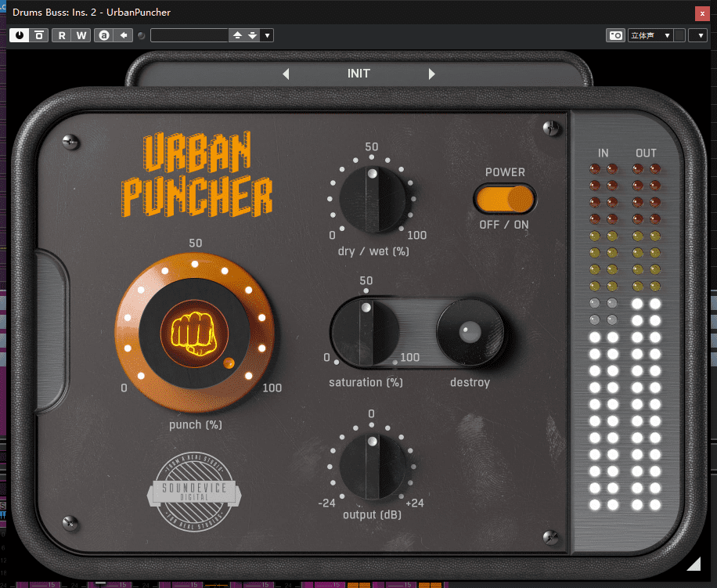Click the Urban Puncher title logo
Screen dimensions: 717x588
pos(196,174)
